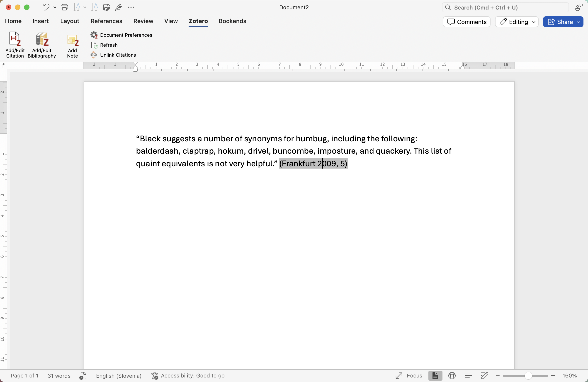Open the Comments pane
Image resolution: width=588 pixels, height=382 pixels.
pyautogui.click(x=467, y=22)
